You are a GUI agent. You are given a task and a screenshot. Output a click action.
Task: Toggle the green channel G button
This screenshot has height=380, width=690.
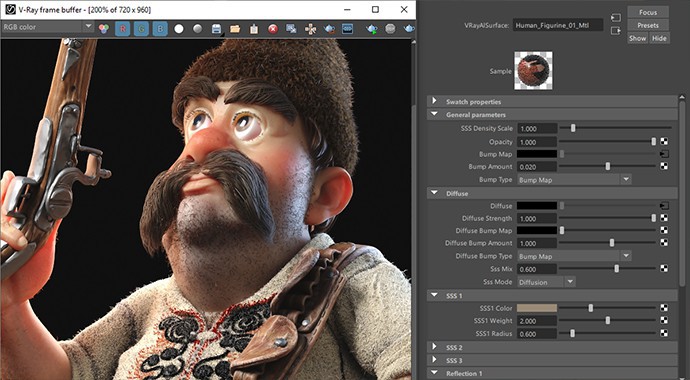[141, 29]
